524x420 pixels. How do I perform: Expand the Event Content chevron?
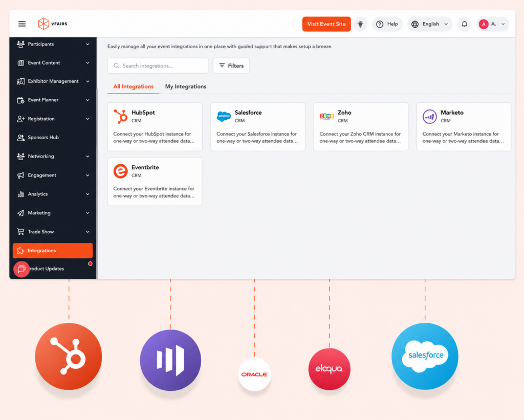[x=88, y=63]
